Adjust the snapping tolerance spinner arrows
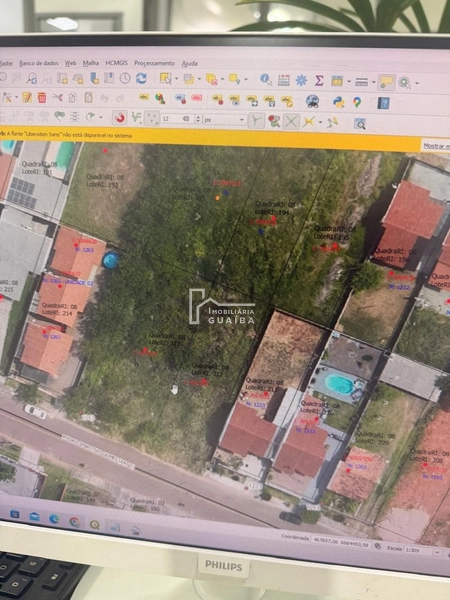 198,119
